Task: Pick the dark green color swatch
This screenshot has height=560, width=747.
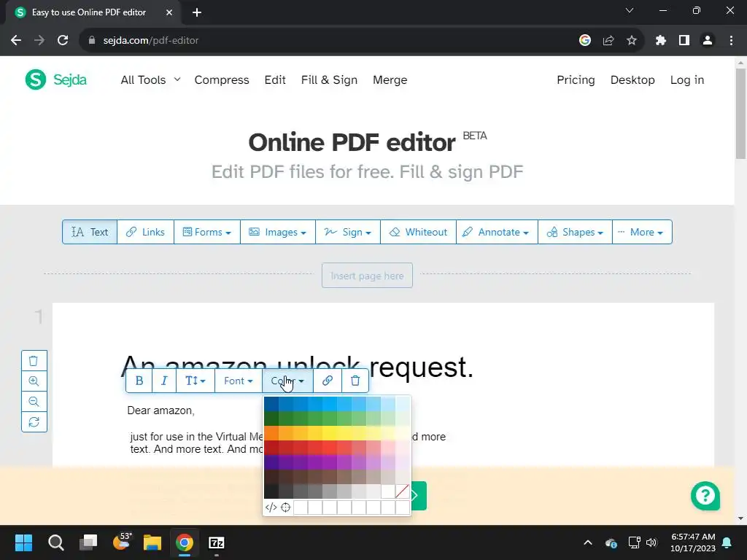Action: click(271, 419)
